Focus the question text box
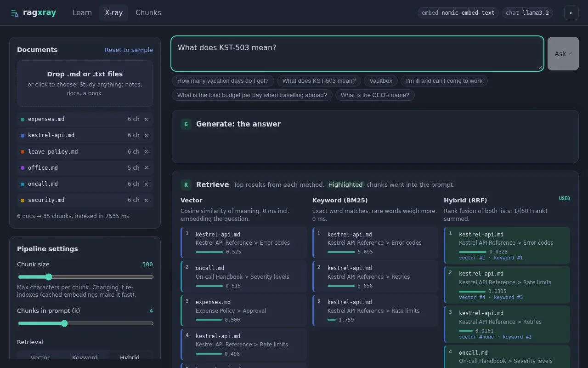Viewport: 588px width, 368px height. [x=357, y=54]
